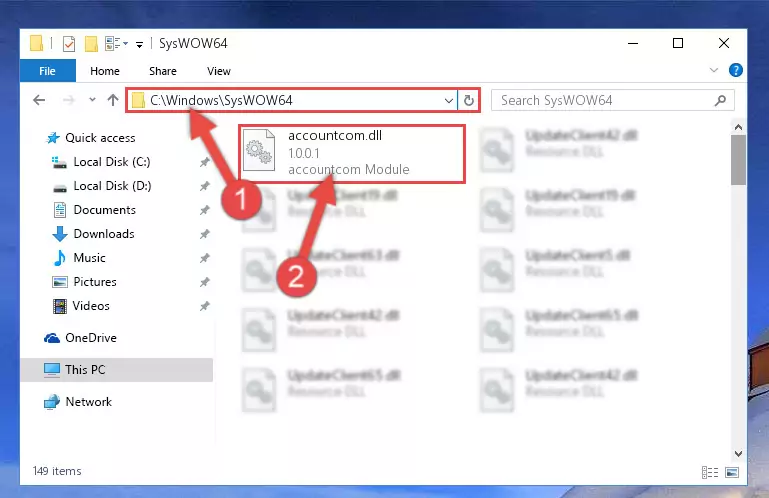The image size is (769, 498).
Task: Select the accountcom.dll file
Action: coord(352,154)
